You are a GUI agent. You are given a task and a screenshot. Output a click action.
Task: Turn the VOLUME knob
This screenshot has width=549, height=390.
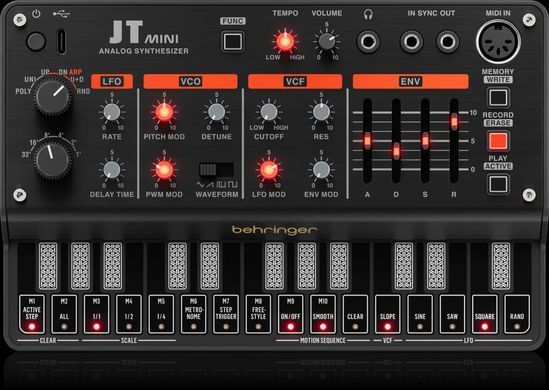(327, 42)
